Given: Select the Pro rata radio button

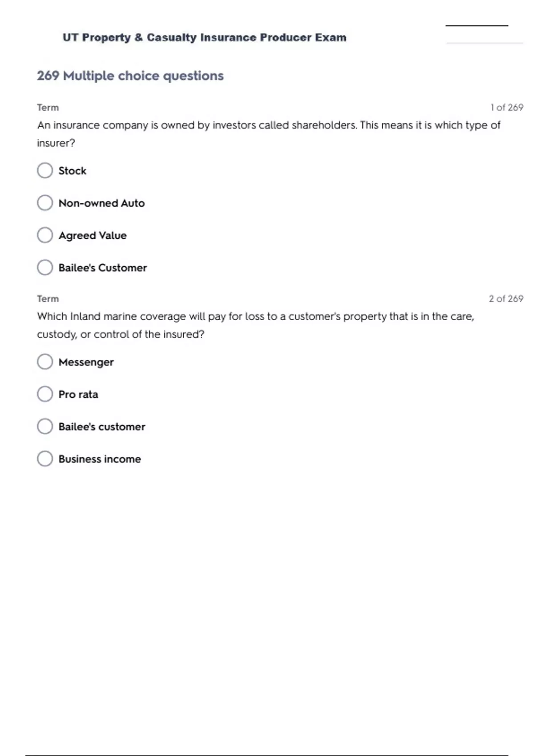Looking at the screenshot, I should pyautogui.click(x=45, y=394).
